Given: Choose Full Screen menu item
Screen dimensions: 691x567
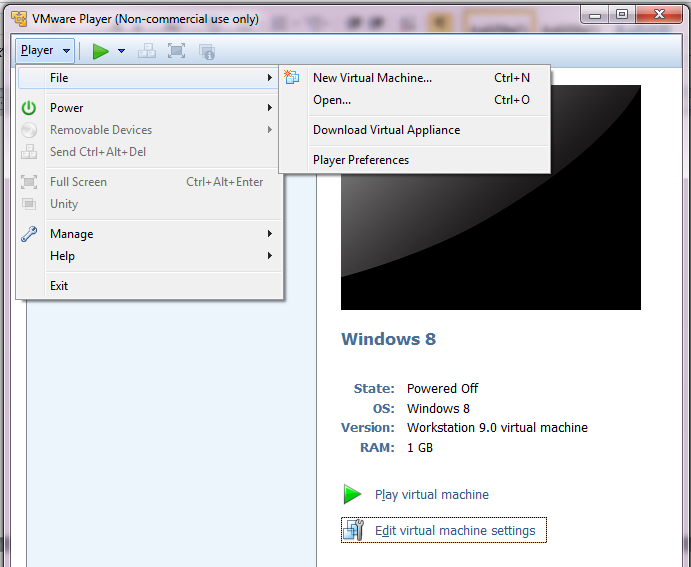Looking at the screenshot, I should tap(149, 182).
